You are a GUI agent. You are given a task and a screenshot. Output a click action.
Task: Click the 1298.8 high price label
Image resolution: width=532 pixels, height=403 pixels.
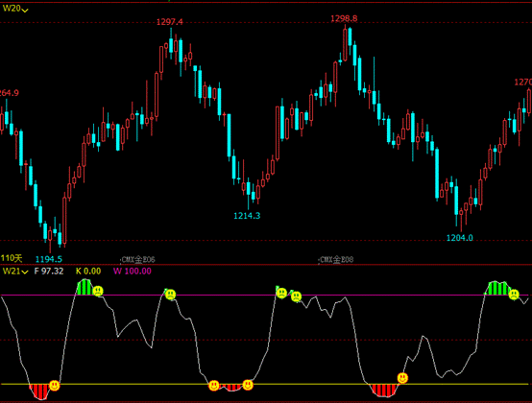click(344, 18)
